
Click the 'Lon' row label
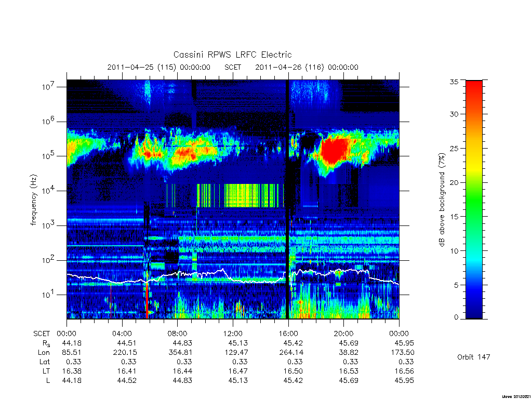point(44,353)
